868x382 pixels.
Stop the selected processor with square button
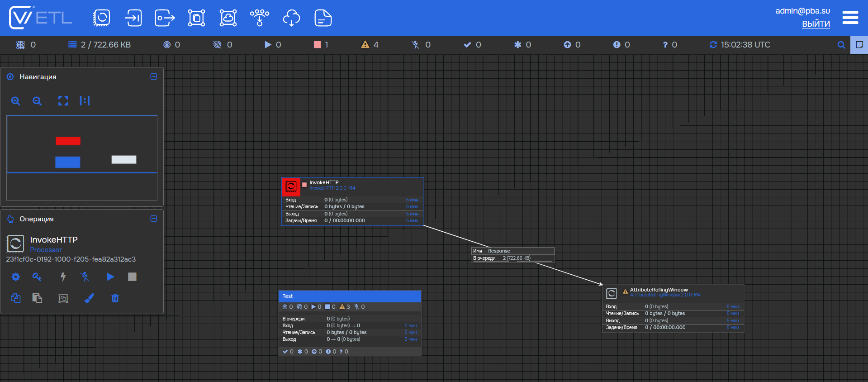pyautogui.click(x=132, y=277)
